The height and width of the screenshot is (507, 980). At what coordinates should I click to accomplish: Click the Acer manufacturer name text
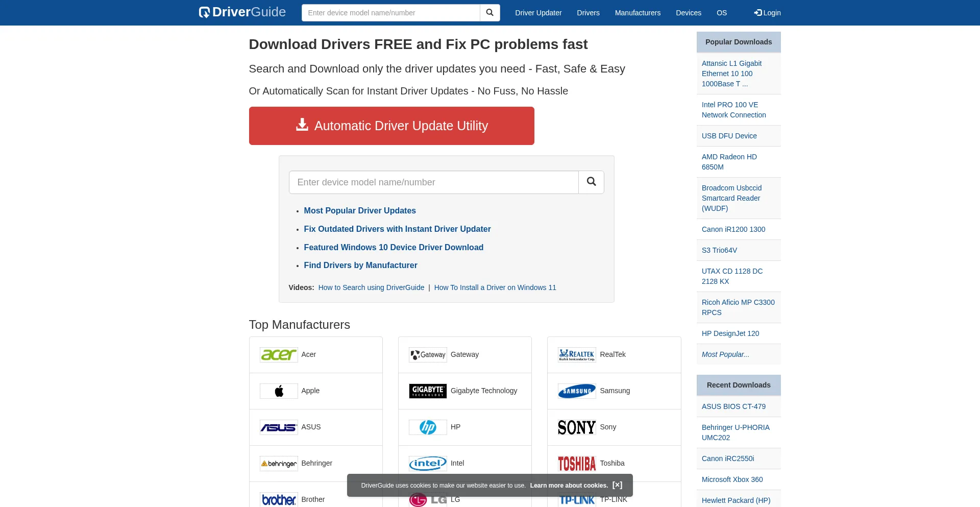click(308, 354)
